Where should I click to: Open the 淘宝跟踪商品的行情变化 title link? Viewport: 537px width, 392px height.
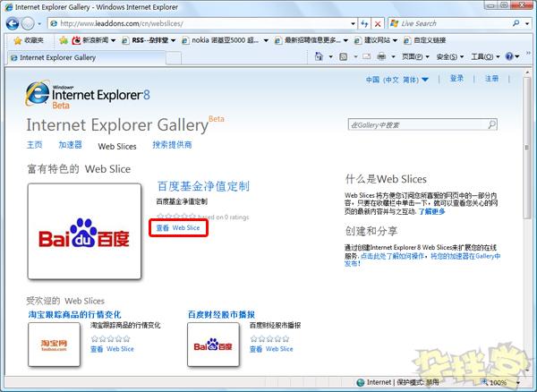(74, 314)
